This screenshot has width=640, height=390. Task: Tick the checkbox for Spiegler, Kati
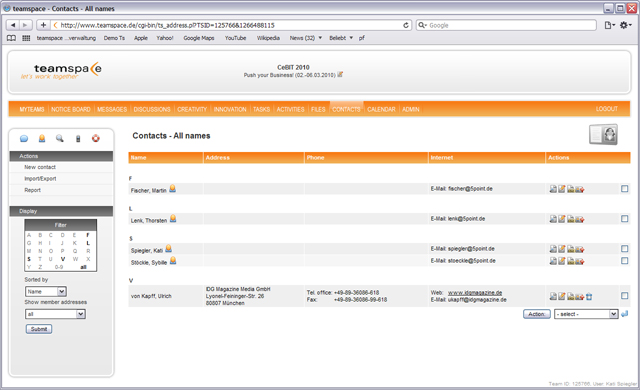[624, 248]
